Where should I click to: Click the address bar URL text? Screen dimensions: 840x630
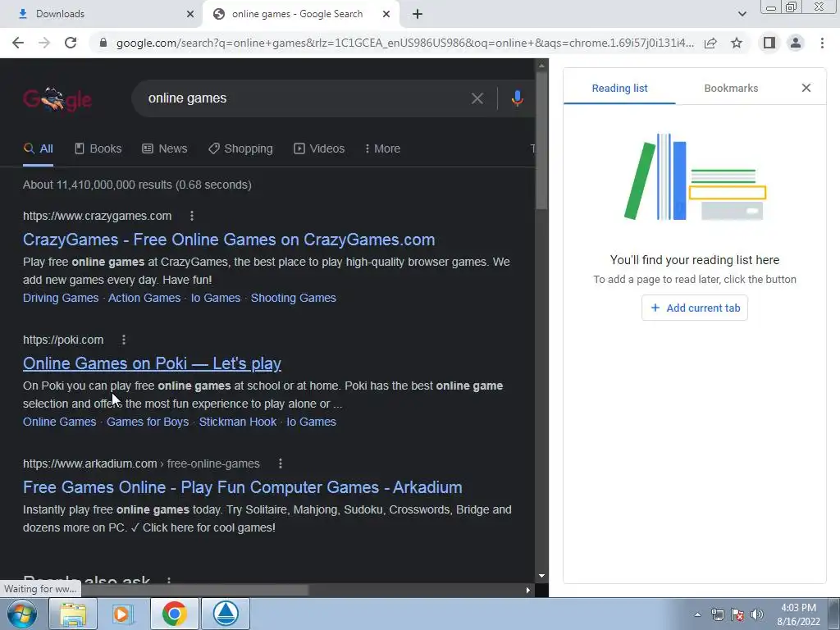click(x=405, y=43)
